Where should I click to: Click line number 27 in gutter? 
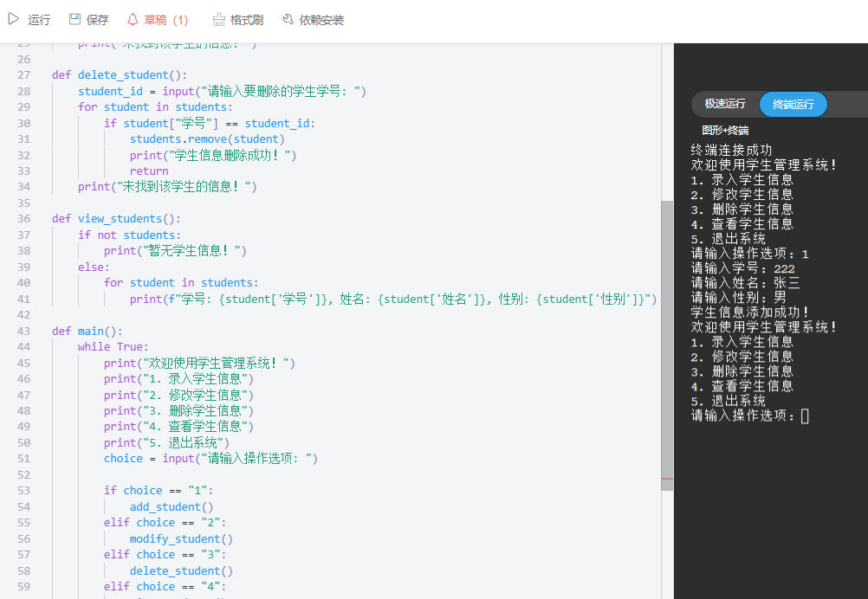[23, 74]
